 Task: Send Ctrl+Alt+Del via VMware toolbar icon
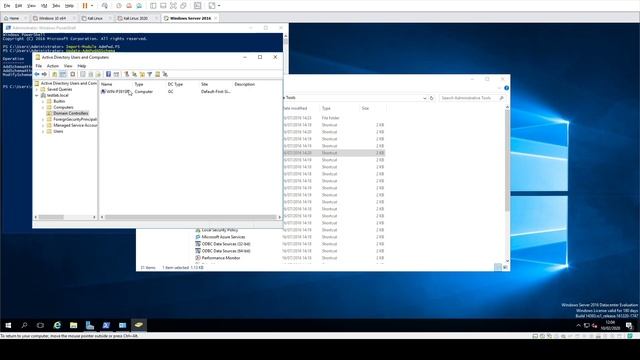pos(105,6)
